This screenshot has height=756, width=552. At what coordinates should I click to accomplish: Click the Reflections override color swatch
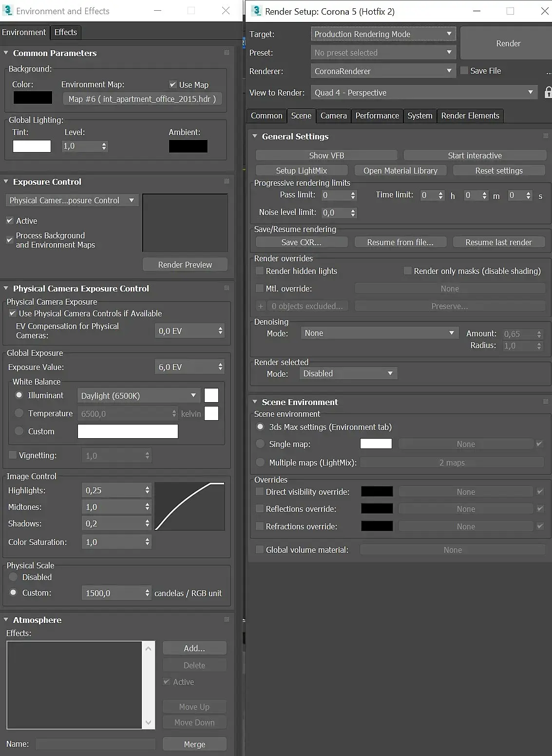pyautogui.click(x=377, y=508)
